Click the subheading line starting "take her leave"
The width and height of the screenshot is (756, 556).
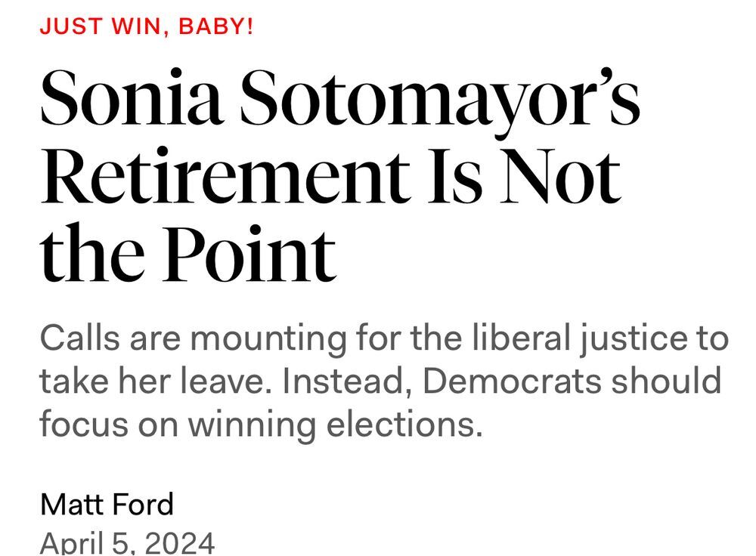pyautogui.click(x=381, y=381)
